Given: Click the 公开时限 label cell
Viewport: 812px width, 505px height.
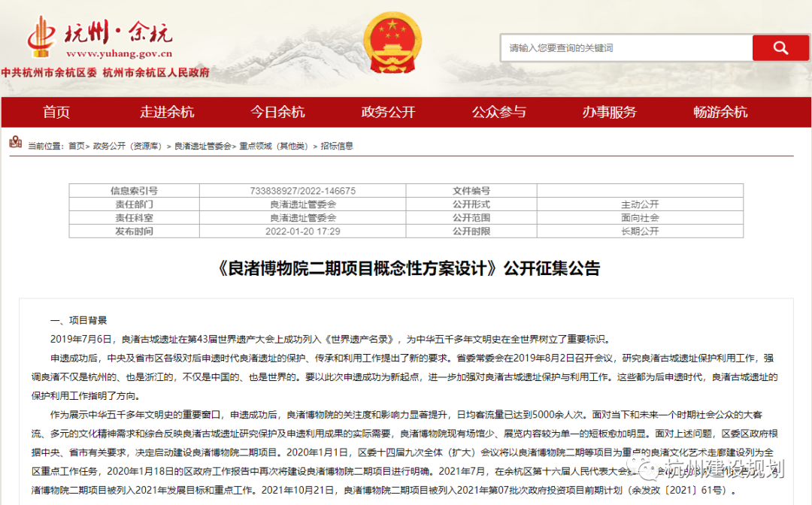Looking at the screenshot, I should tap(471, 231).
